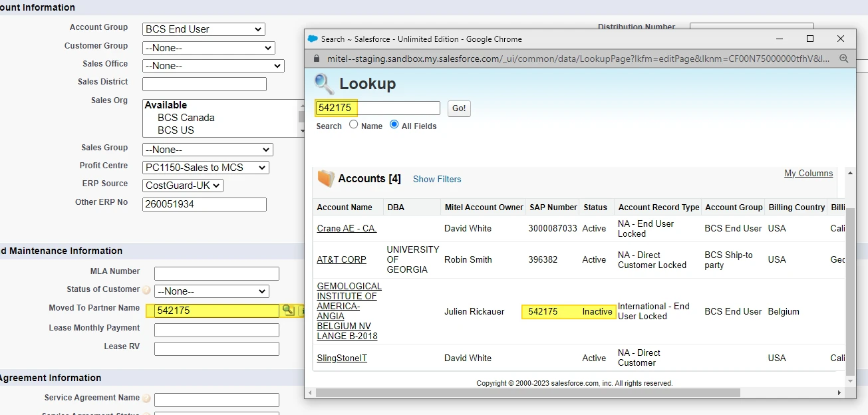Image resolution: width=868 pixels, height=415 pixels.
Task: Click the BCS Ship-to party cell
Action: [x=728, y=259]
